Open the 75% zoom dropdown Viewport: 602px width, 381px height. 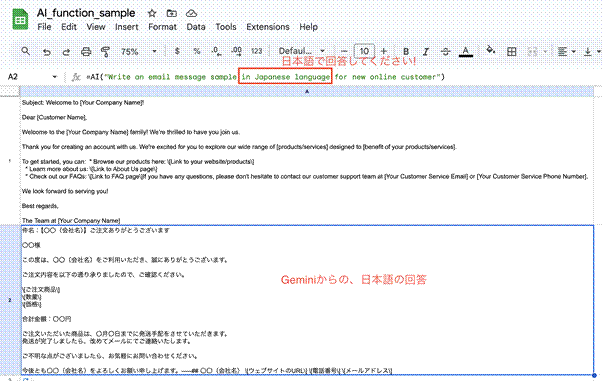point(139,51)
